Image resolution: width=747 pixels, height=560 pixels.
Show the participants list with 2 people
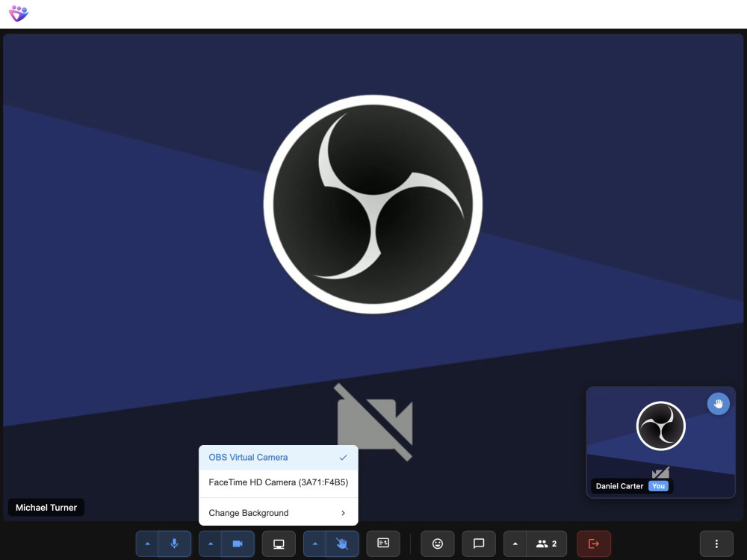pyautogui.click(x=547, y=544)
